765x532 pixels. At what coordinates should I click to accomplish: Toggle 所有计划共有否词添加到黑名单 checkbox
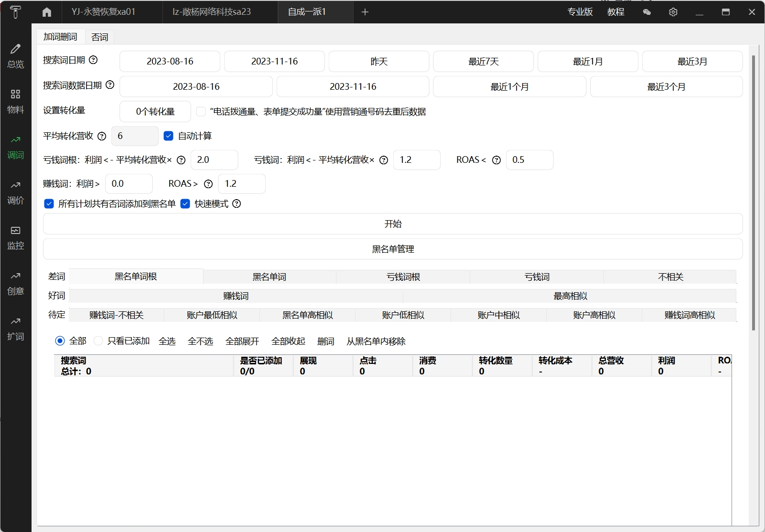pyautogui.click(x=49, y=203)
